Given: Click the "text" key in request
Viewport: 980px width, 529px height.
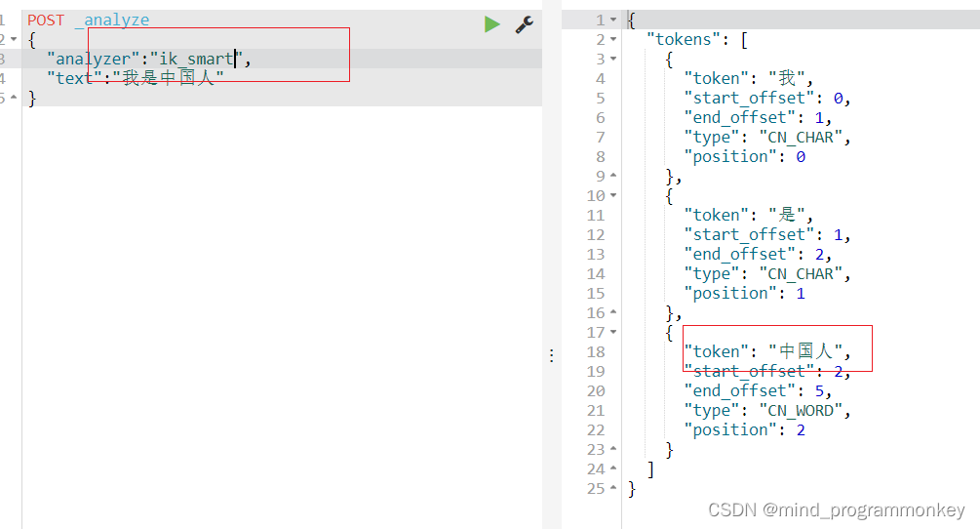Looking at the screenshot, I should point(74,78).
